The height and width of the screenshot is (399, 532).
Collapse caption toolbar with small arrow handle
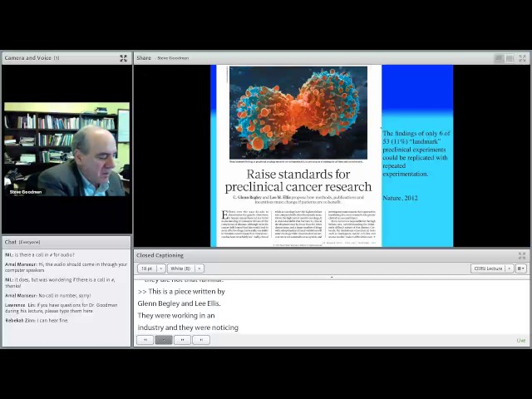(x=332, y=277)
